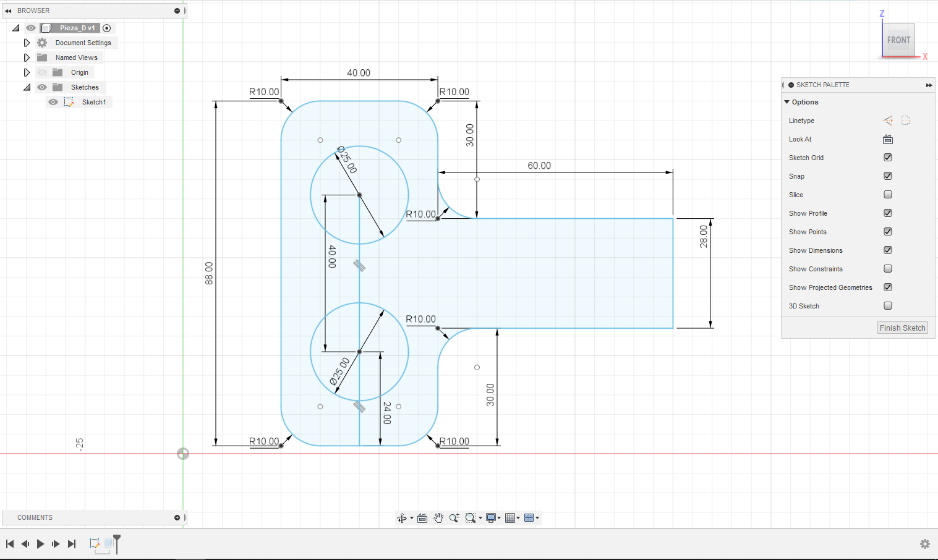Viewport: 938px width, 560px height.
Task: Select the Orbit tool in navigation bar
Action: click(402, 518)
